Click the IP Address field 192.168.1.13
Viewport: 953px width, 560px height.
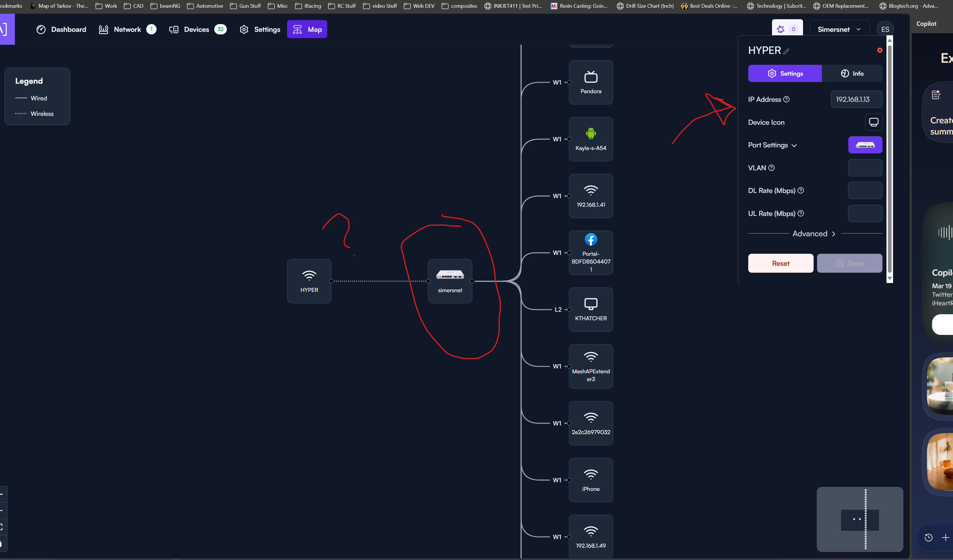click(856, 99)
